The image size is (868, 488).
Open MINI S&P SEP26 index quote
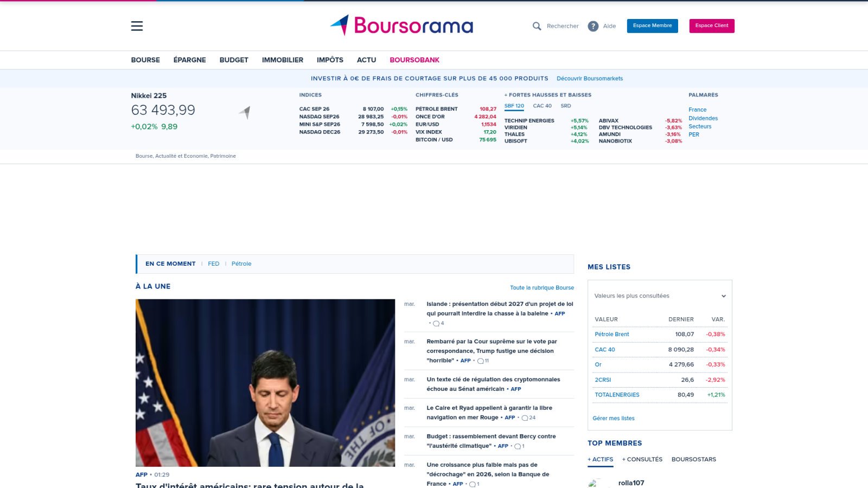tap(320, 124)
